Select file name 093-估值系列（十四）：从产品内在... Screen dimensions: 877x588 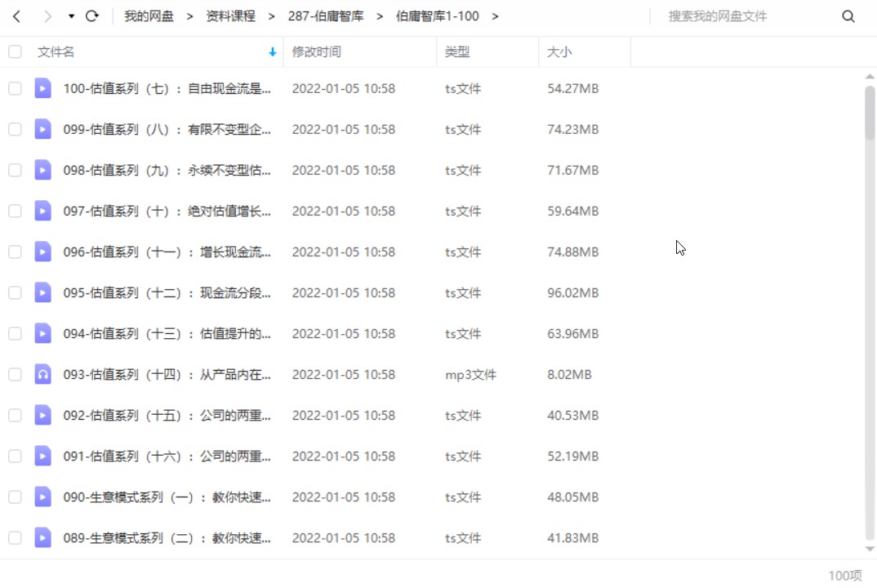(167, 374)
